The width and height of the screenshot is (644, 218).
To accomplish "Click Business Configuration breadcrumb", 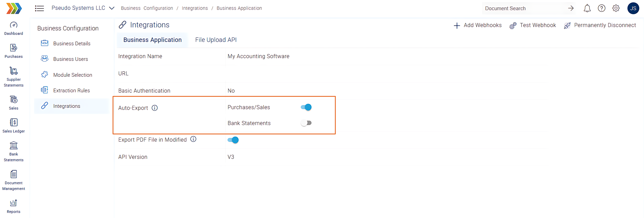I will 147,8.
